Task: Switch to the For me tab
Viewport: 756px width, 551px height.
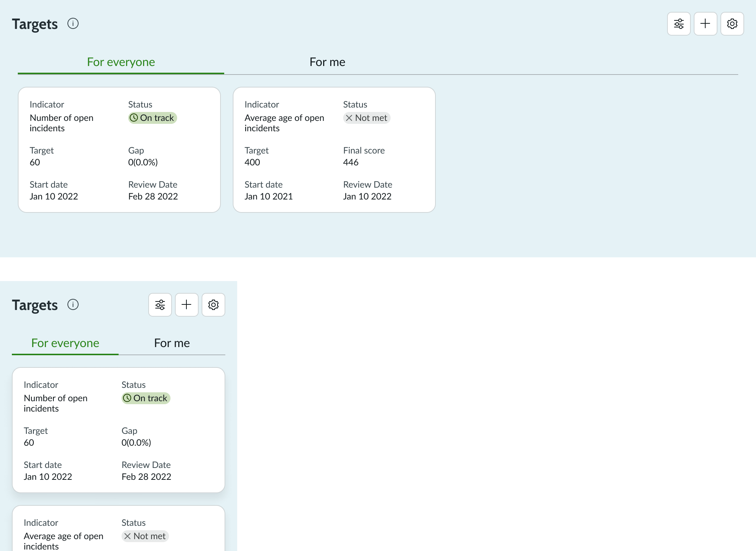Action: (x=327, y=62)
